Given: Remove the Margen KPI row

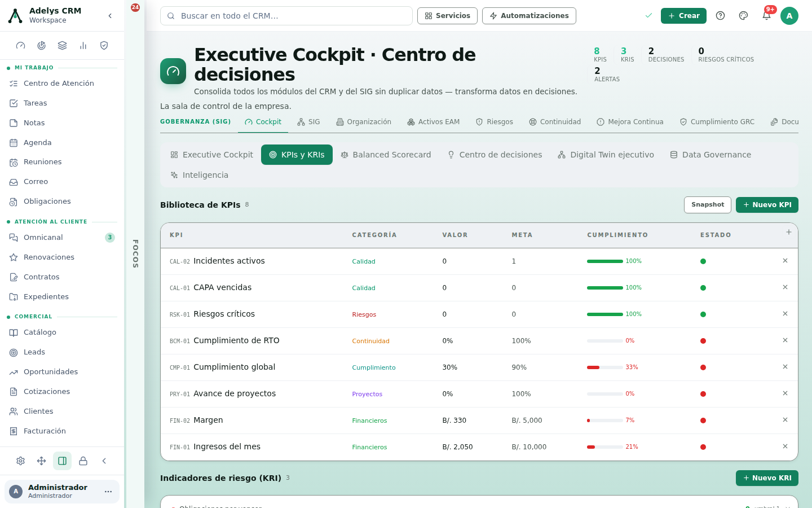Looking at the screenshot, I should (x=785, y=420).
